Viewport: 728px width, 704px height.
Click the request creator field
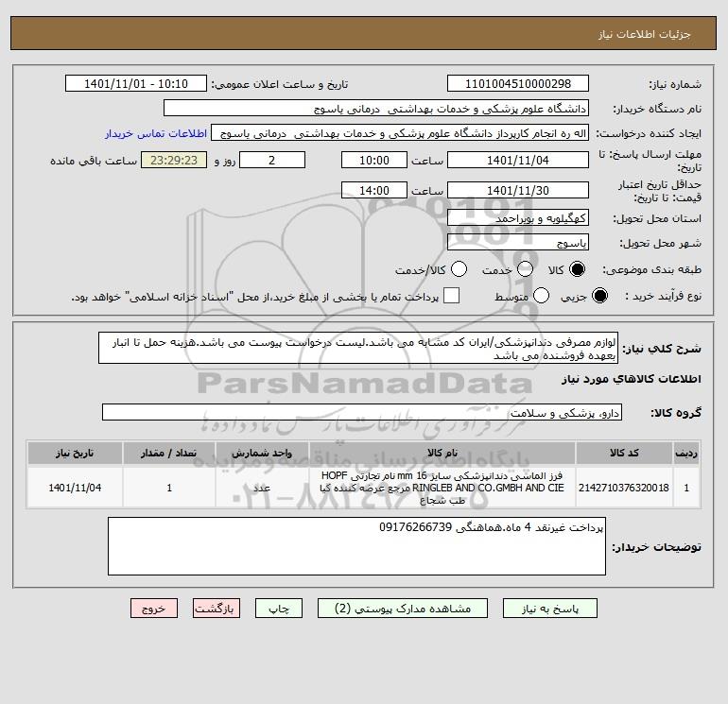(x=400, y=133)
